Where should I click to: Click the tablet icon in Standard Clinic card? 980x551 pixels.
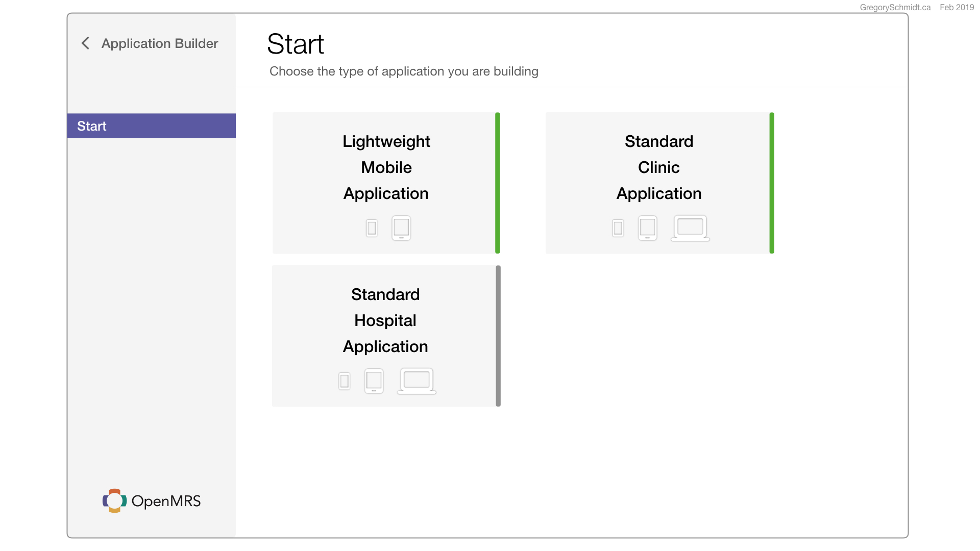[x=647, y=228]
